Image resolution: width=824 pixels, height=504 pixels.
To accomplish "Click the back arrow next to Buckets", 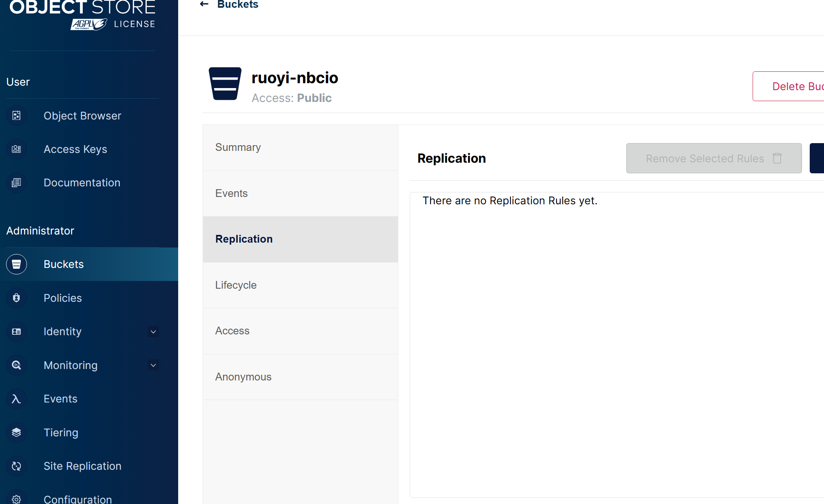I will point(204,4).
